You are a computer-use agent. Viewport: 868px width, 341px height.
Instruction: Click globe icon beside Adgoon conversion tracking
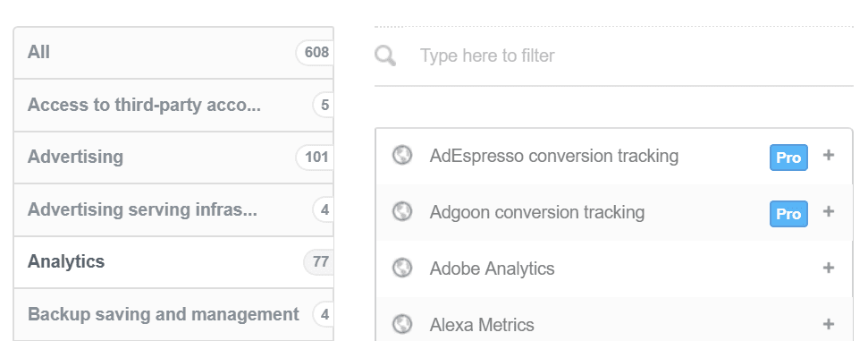(x=402, y=212)
